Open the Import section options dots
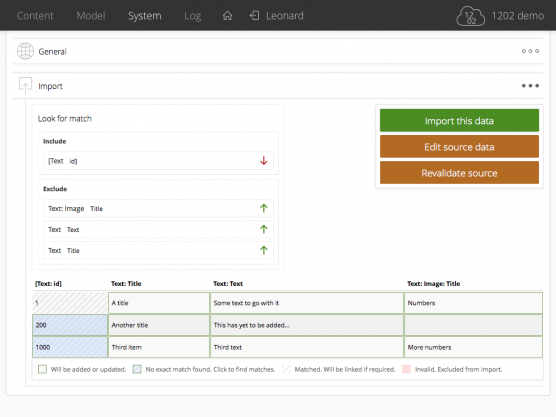Image resolution: width=556 pixels, height=417 pixels. click(530, 85)
